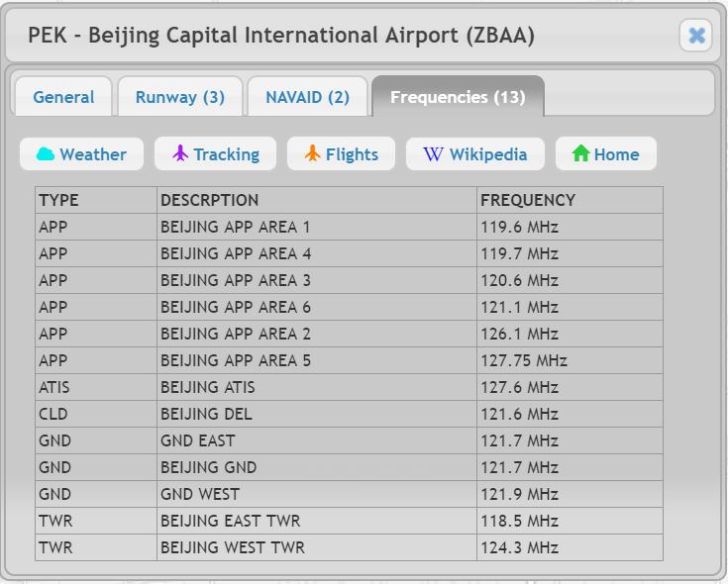Open the Weather link button

coord(81,154)
